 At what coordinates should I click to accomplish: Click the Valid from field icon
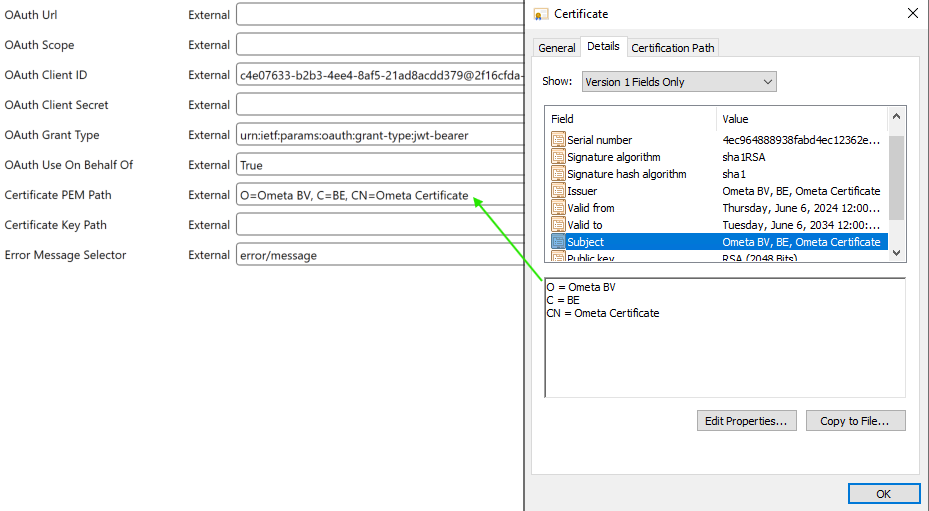[x=558, y=207]
